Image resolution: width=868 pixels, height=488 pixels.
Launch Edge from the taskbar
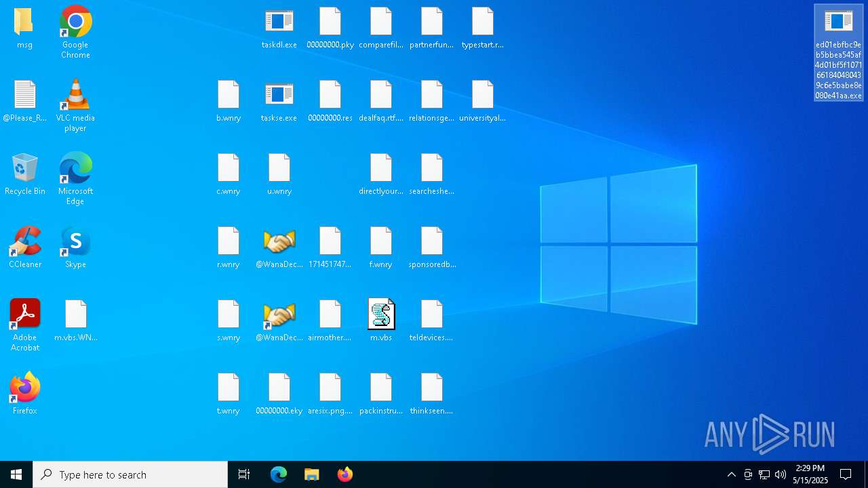(x=279, y=474)
